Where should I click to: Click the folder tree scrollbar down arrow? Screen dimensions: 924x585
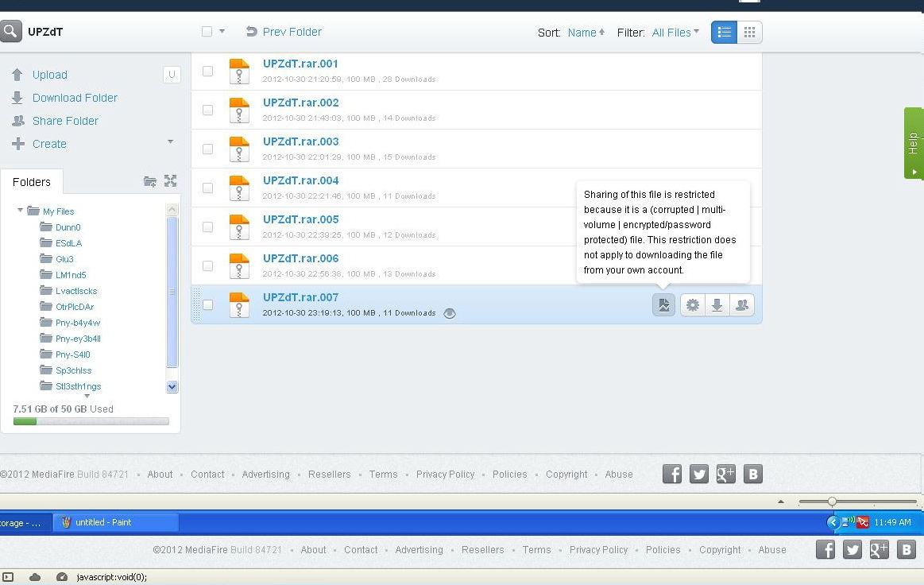pyautogui.click(x=172, y=387)
